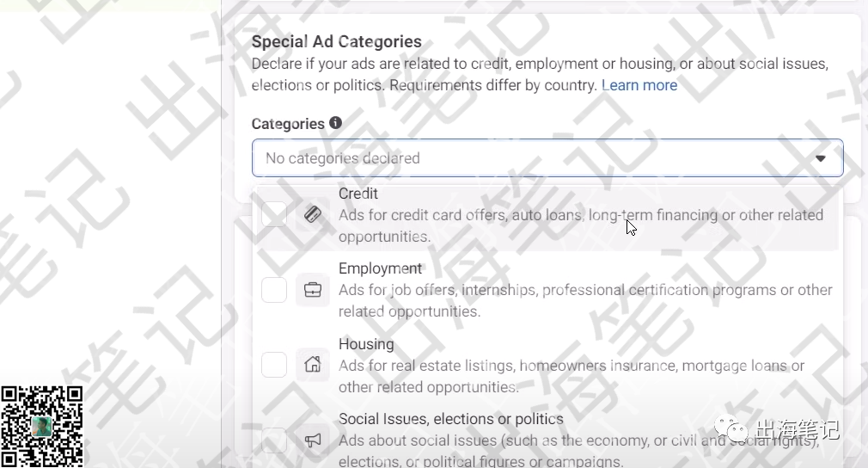Check the Employment category checkbox
The height and width of the screenshot is (468, 868).
(274, 290)
